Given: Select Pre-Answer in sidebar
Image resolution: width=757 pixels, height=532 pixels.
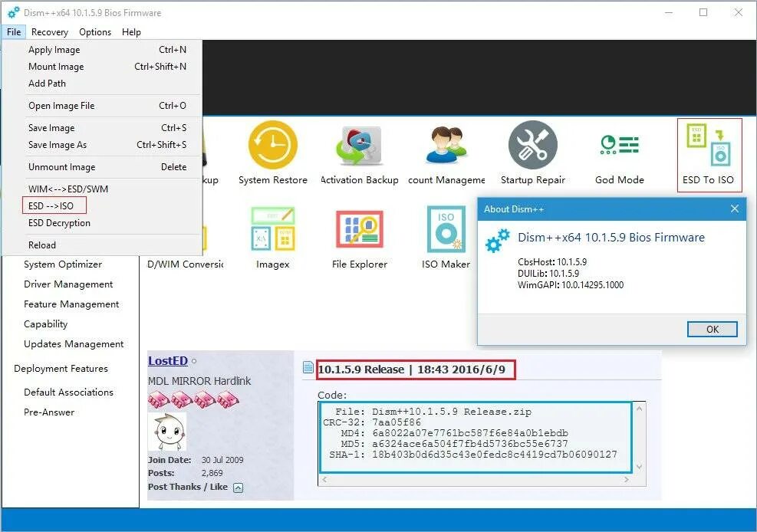Looking at the screenshot, I should coord(49,412).
